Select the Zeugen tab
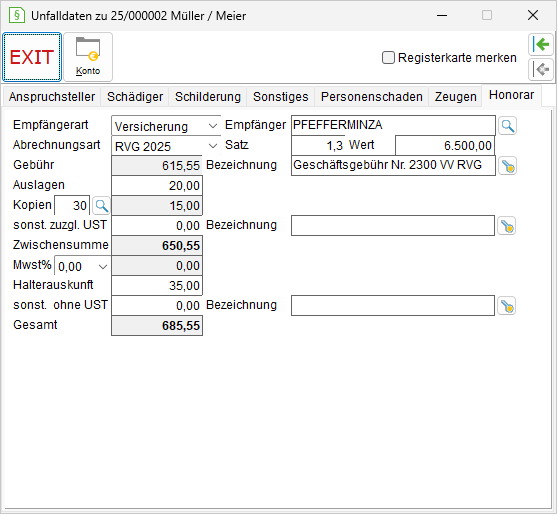Screen dimensions: 558x516 [455, 97]
